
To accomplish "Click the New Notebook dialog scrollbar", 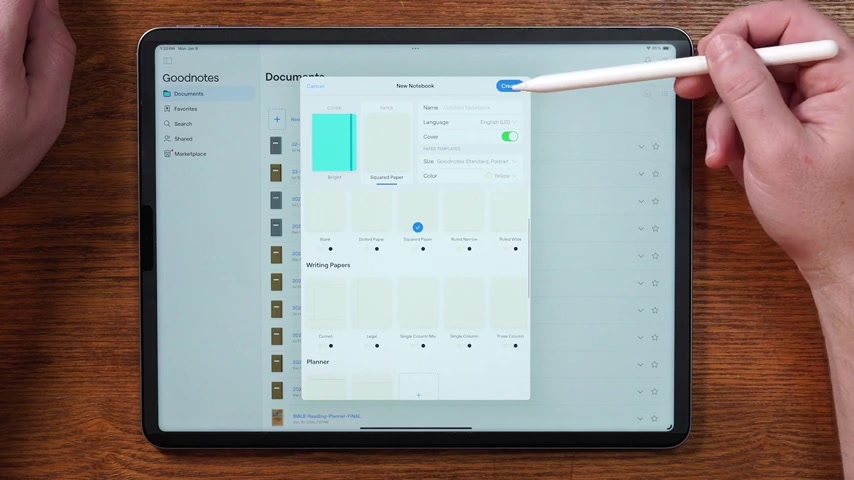I will click(528, 258).
